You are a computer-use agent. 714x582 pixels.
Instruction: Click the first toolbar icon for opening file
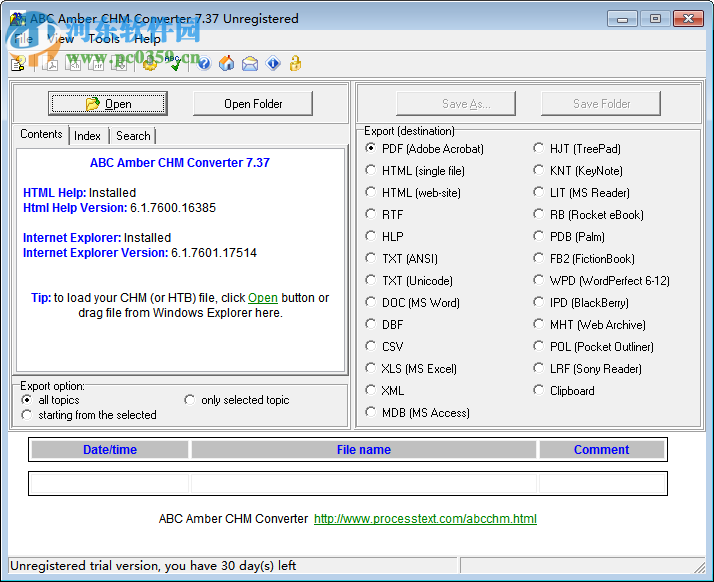coord(18,64)
